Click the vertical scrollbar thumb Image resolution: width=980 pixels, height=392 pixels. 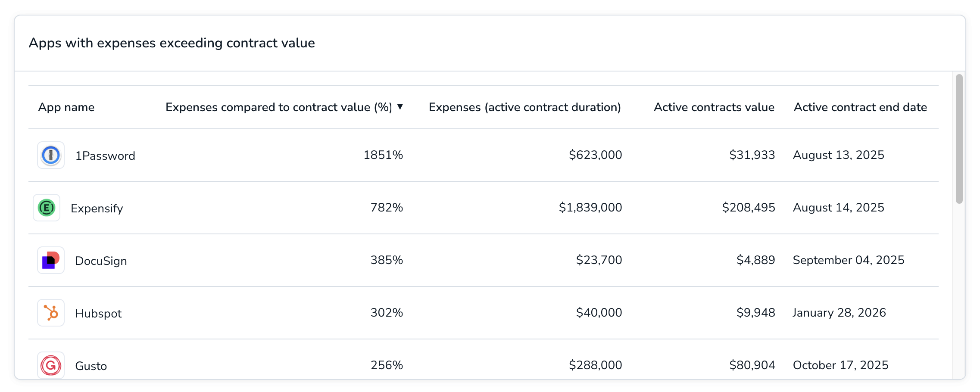pyautogui.click(x=959, y=139)
